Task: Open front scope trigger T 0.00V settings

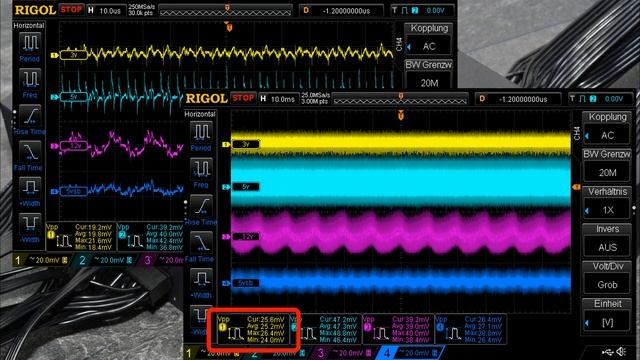Action: coord(600,99)
